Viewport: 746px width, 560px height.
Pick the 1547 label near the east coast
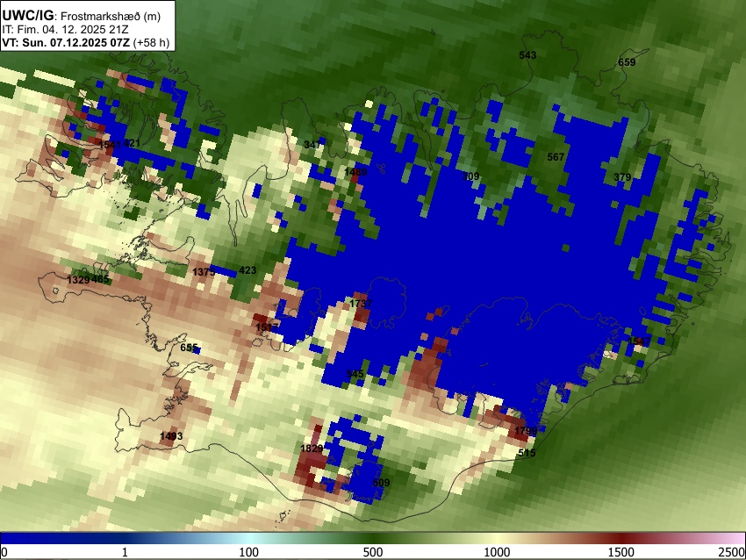[640, 341]
